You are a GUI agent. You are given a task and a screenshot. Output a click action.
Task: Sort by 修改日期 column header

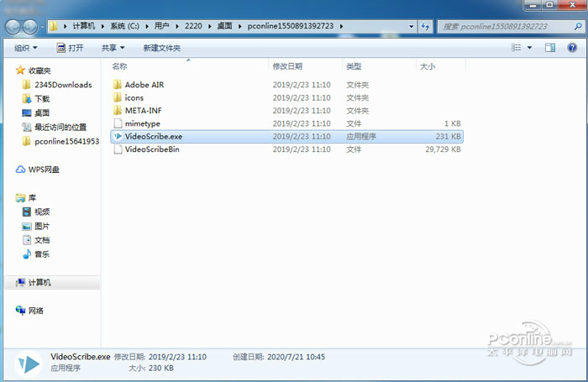287,66
